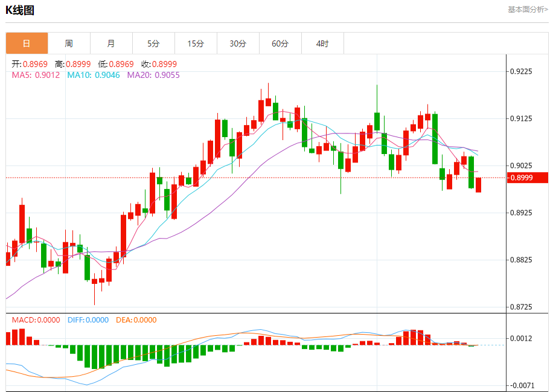Click the 收:0.8999 close price text
Screen dimensions: 553x392
[x=159, y=64]
